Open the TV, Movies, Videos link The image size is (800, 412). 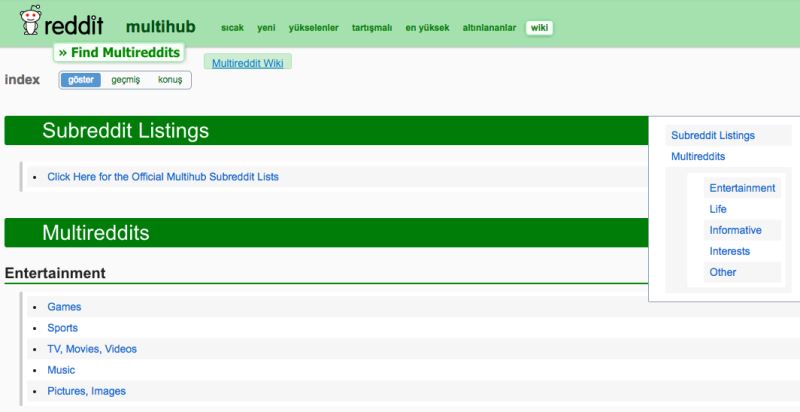point(92,349)
